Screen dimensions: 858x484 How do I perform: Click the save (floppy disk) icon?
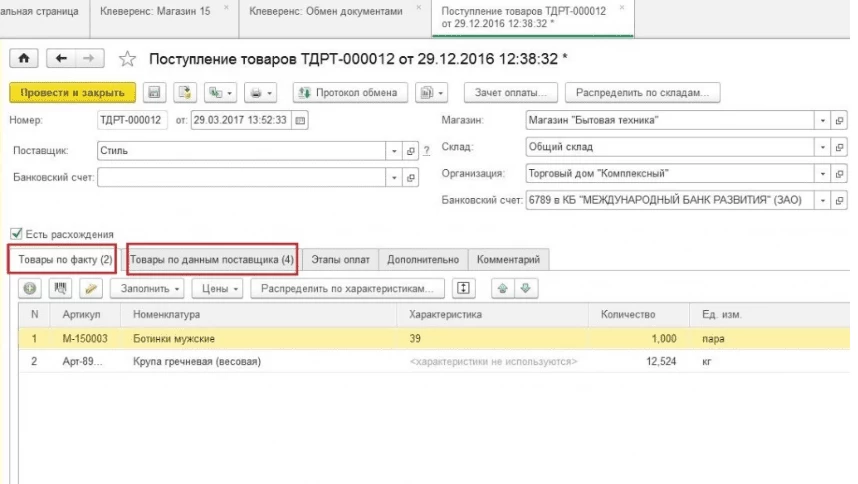(x=155, y=93)
